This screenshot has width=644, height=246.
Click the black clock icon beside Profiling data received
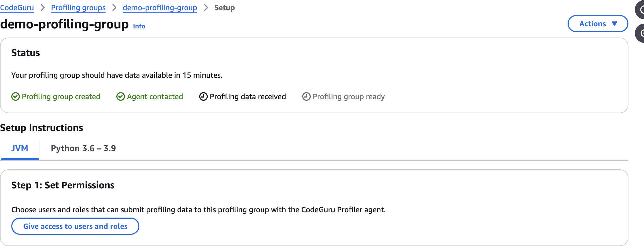tap(203, 96)
